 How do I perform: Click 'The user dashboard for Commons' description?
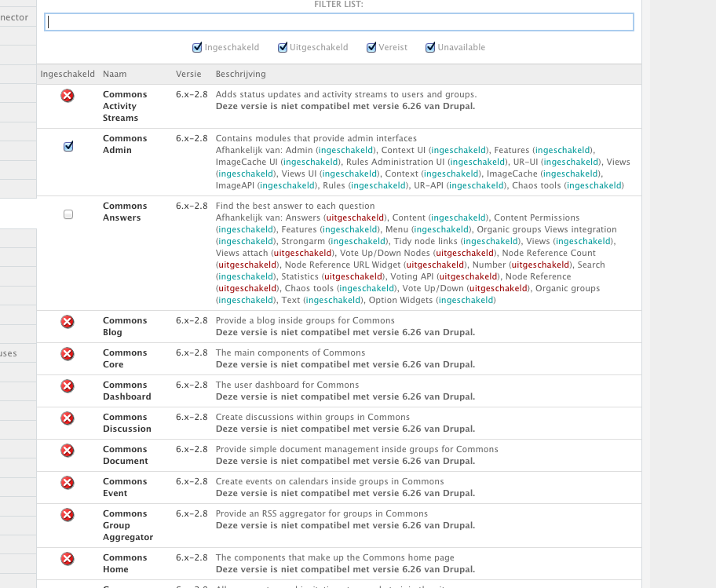point(287,385)
